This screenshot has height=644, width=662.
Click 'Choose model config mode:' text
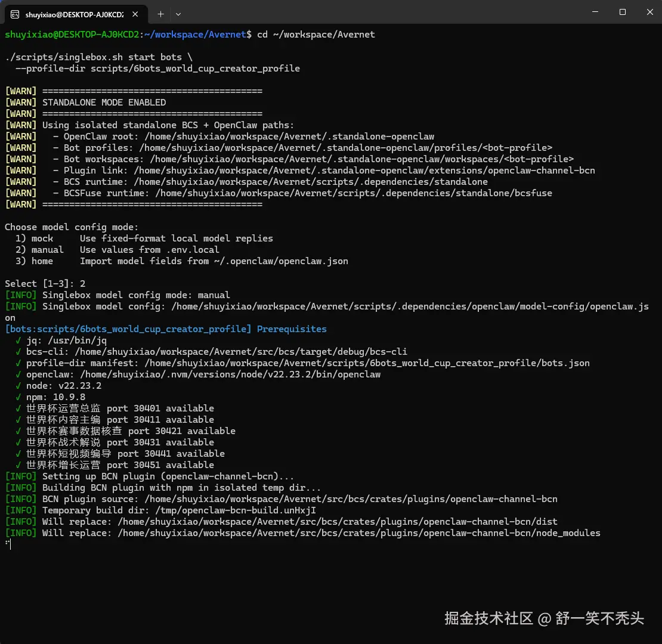click(72, 227)
